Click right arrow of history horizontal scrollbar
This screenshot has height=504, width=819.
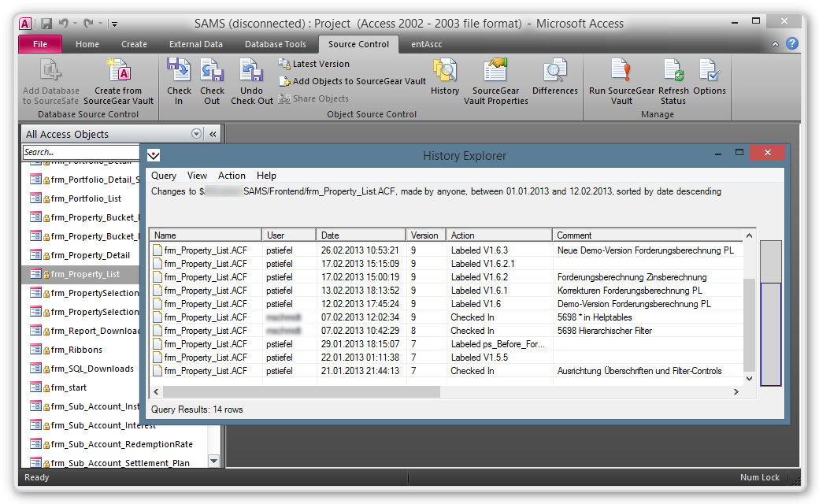point(736,391)
